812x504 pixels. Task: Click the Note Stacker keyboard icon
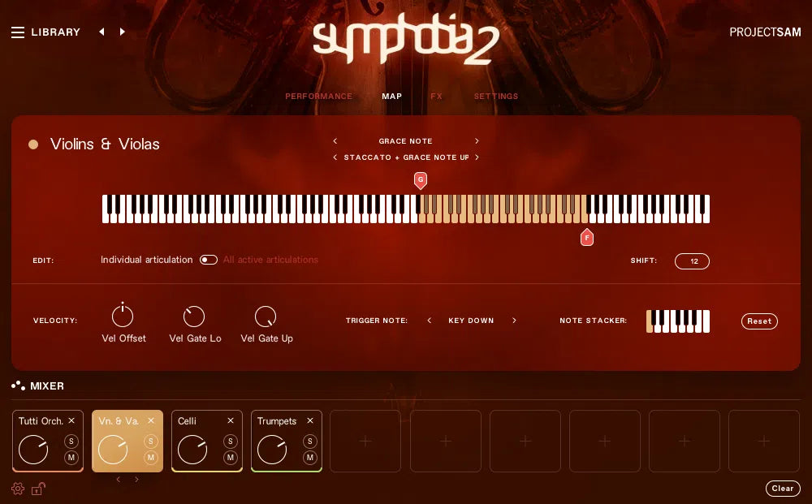point(677,321)
